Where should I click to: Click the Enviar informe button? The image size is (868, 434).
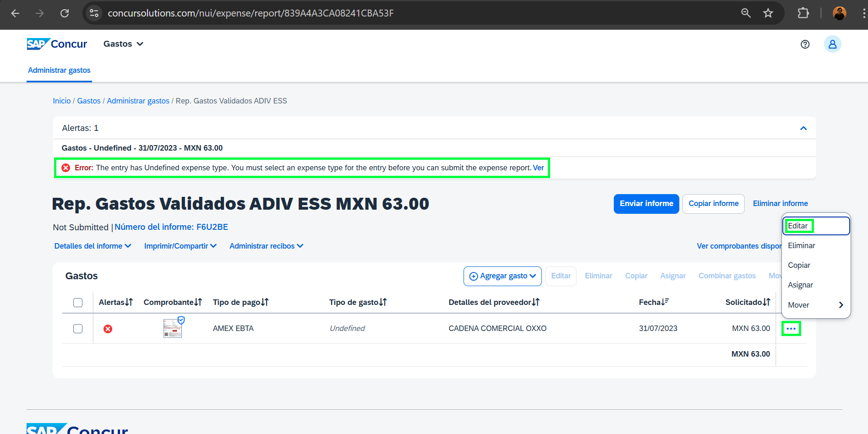(646, 204)
